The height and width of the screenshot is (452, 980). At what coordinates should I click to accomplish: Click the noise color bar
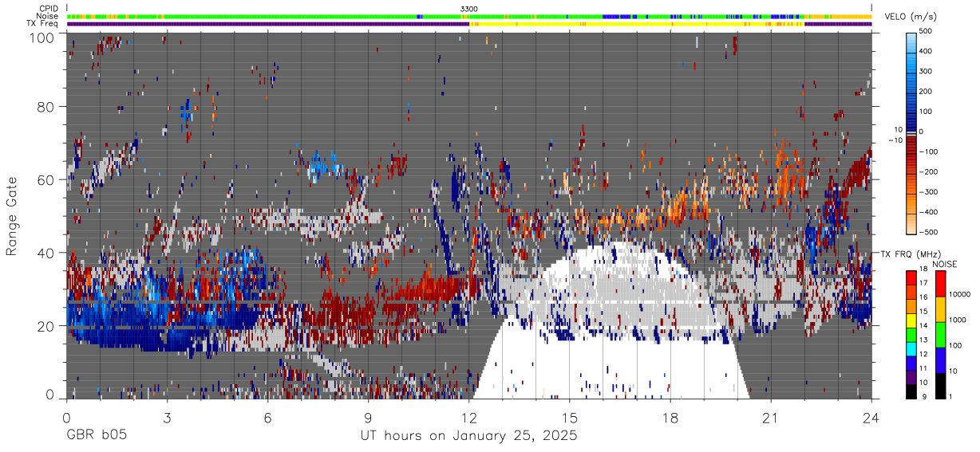939,333
